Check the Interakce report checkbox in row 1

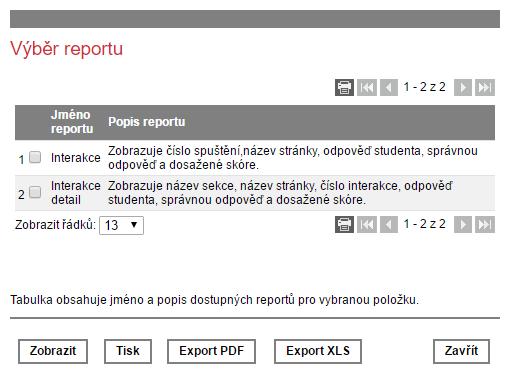(35, 157)
